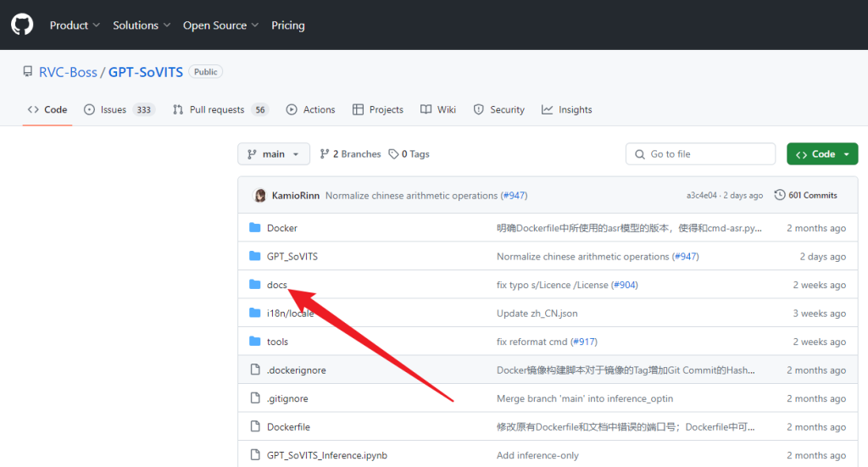Switch to the Issues tab
The image size is (868, 467).
pyautogui.click(x=113, y=109)
